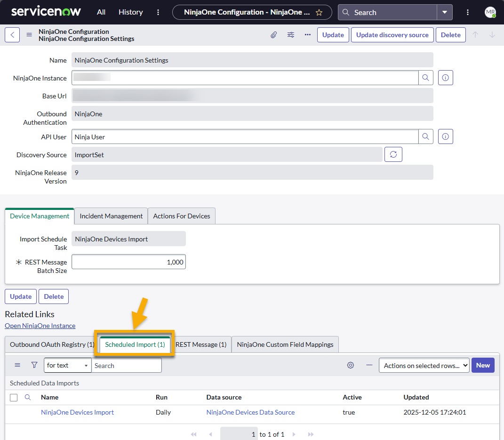Image resolution: width=504 pixels, height=440 pixels.
Task: Click the Update discovery source button
Action: 392,35
